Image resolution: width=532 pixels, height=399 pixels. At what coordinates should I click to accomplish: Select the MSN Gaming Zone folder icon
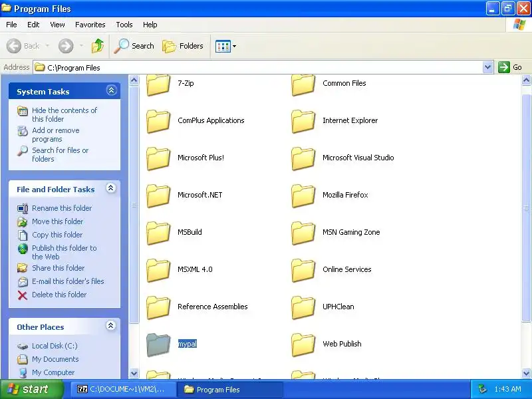[303, 233]
